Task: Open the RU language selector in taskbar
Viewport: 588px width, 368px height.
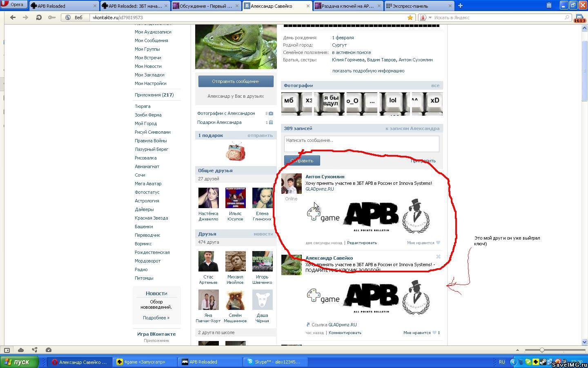Action: pyautogui.click(x=502, y=362)
